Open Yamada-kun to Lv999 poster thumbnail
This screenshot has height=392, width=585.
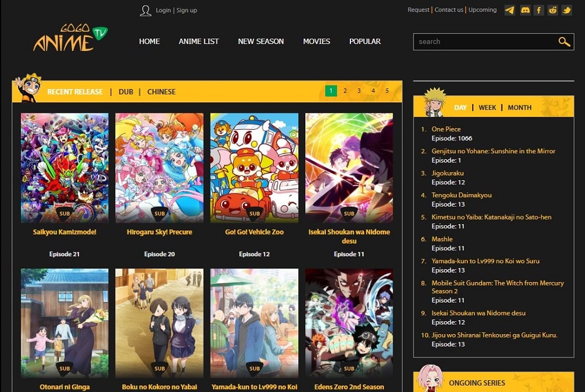tap(254, 323)
